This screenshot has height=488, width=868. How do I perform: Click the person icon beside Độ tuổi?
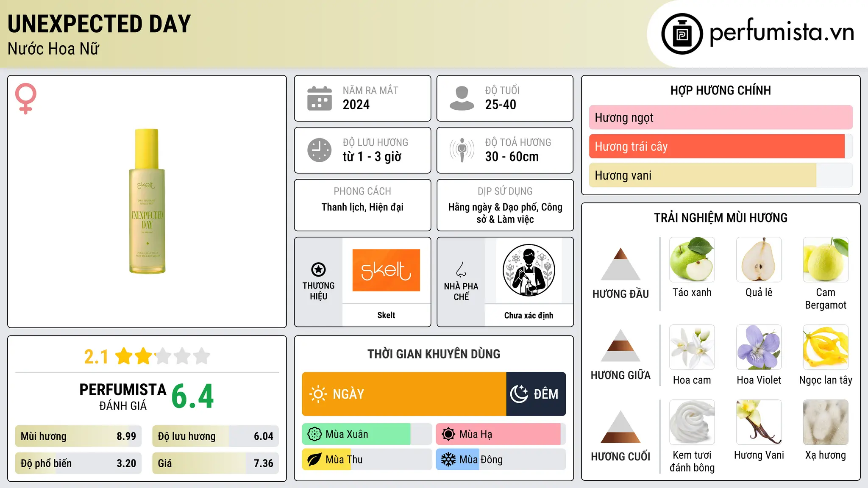pyautogui.click(x=462, y=98)
